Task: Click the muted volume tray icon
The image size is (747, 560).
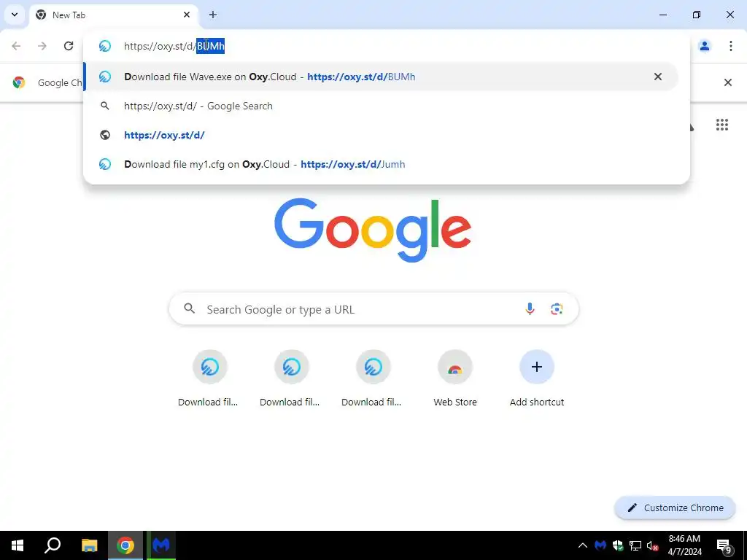Action: 652,545
